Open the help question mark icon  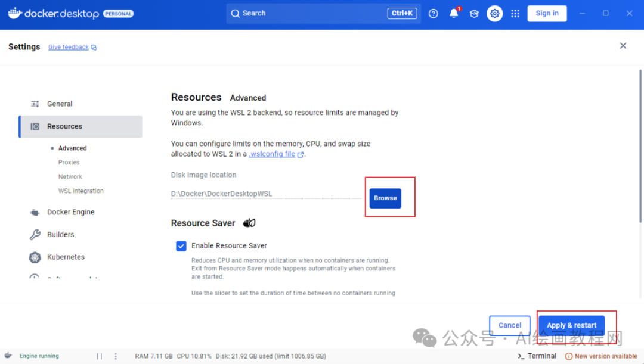click(x=434, y=14)
